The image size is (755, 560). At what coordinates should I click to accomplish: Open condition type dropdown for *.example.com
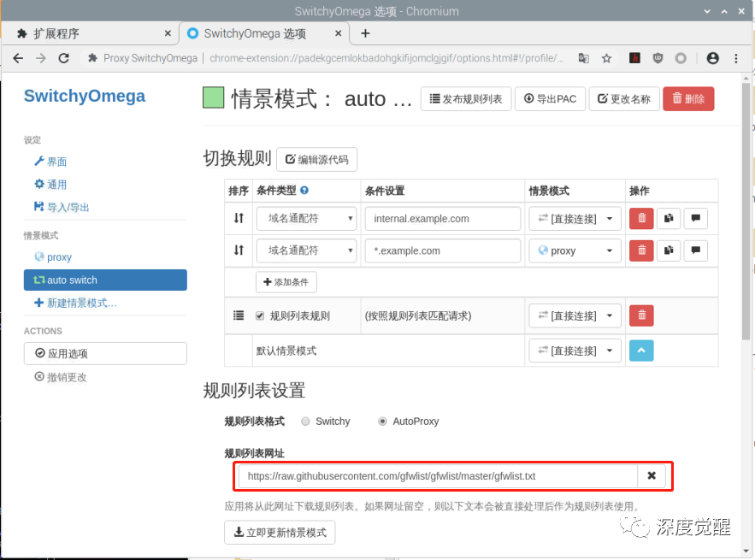click(x=306, y=251)
